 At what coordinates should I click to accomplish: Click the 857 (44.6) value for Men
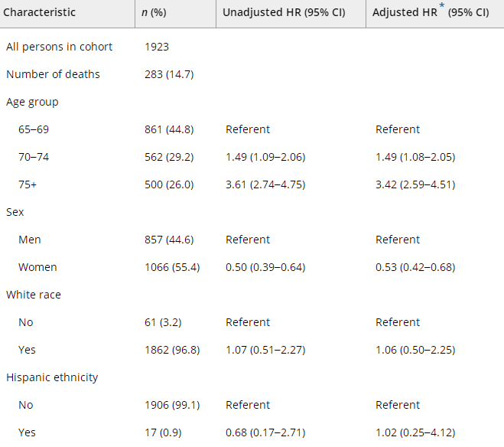pos(169,240)
